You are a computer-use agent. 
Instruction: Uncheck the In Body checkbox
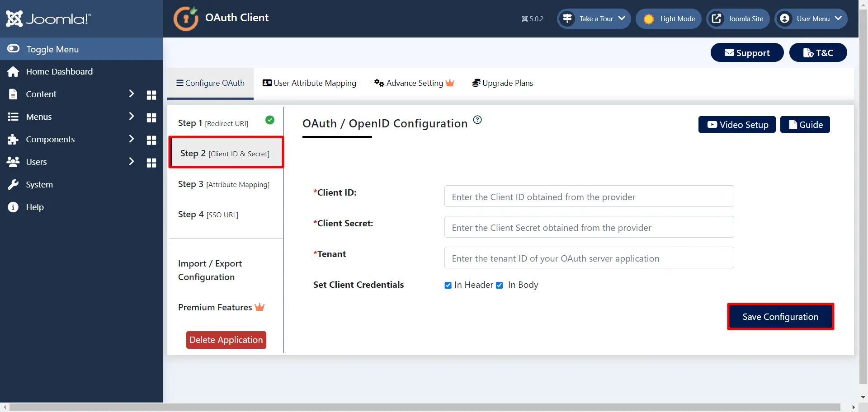click(500, 285)
